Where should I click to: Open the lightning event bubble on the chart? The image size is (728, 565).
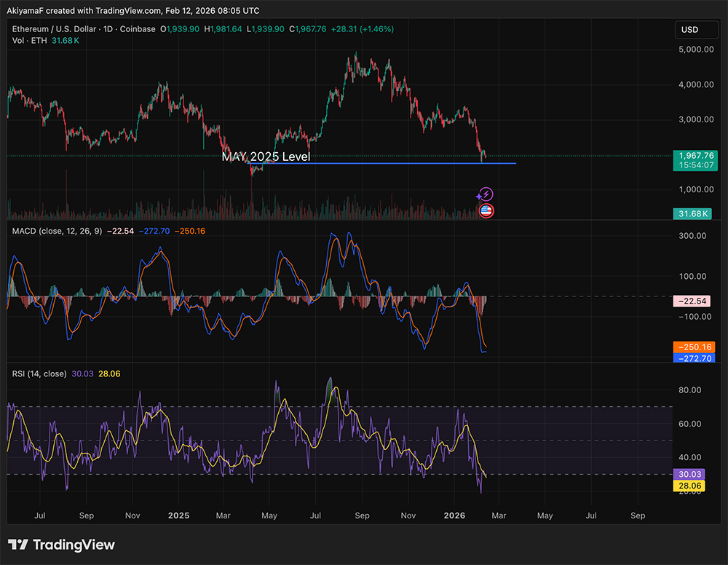coord(485,193)
